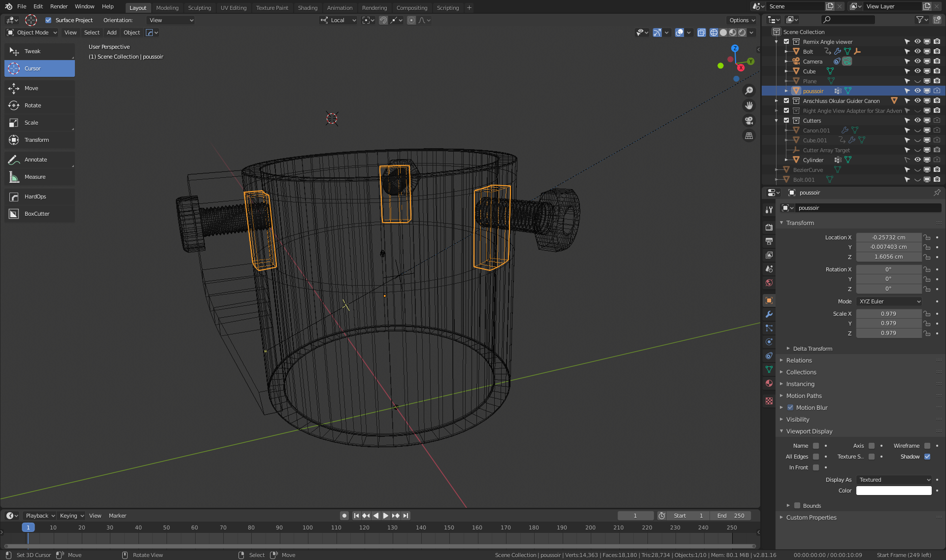
Task: Click the white object Color swatch
Action: tap(894, 491)
